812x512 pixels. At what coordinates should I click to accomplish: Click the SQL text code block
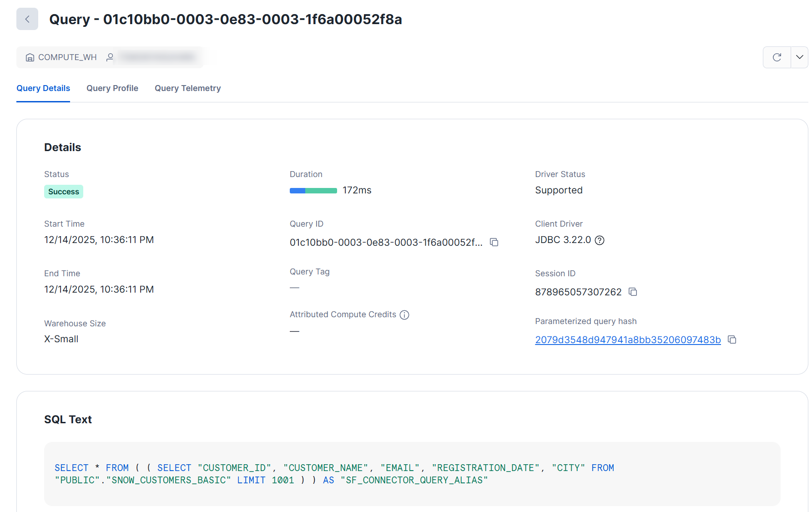(x=412, y=474)
